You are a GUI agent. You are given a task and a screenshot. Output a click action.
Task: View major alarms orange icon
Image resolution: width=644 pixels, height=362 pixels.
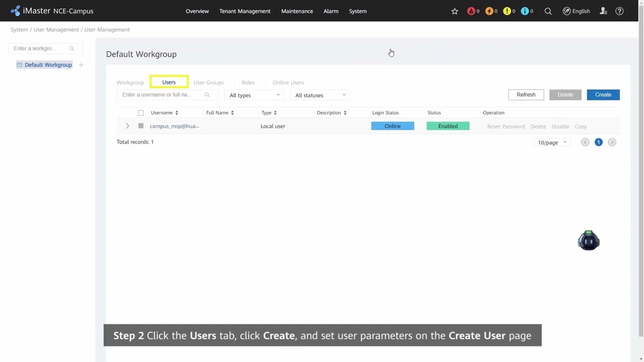pos(489,11)
